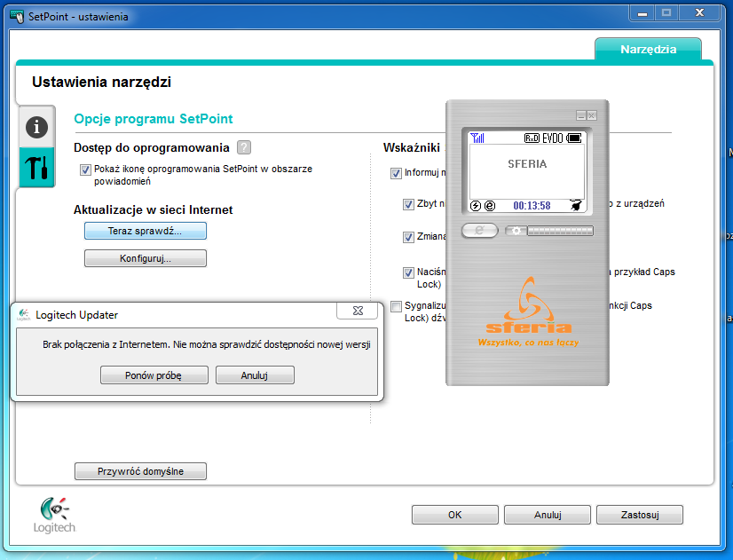Minimize the SetPoint window
Screen dimensions: 733x560
click(642, 13)
